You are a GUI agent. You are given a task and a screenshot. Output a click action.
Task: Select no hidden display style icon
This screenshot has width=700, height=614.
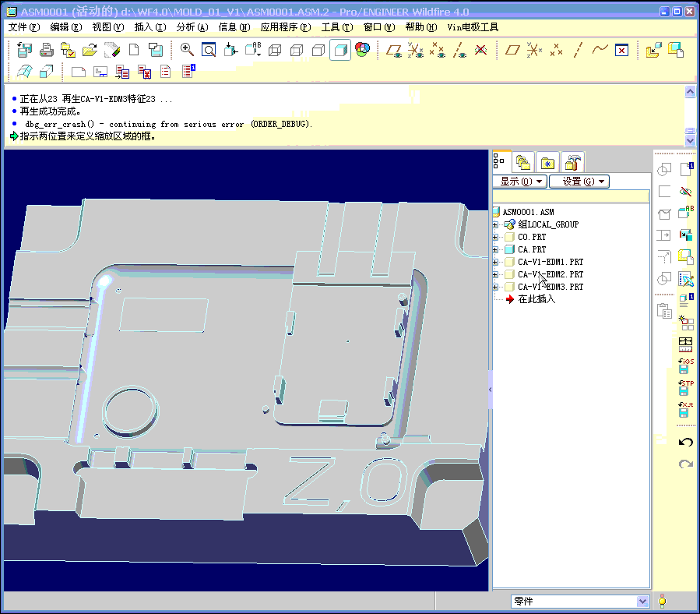point(318,50)
